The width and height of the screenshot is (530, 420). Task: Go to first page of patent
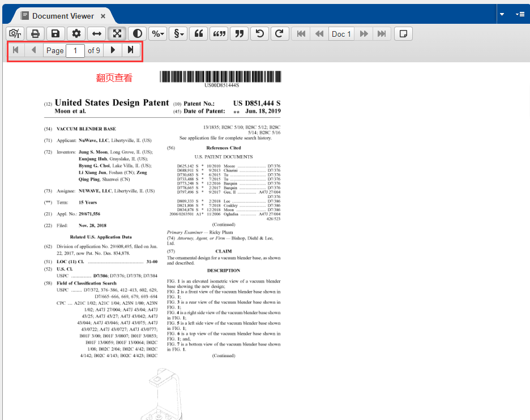pyautogui.click(x=15, y=50)
